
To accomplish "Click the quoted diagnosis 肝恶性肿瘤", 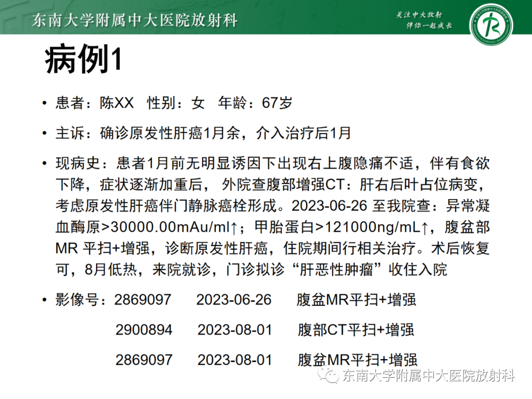I will click(x=336, y=270).
